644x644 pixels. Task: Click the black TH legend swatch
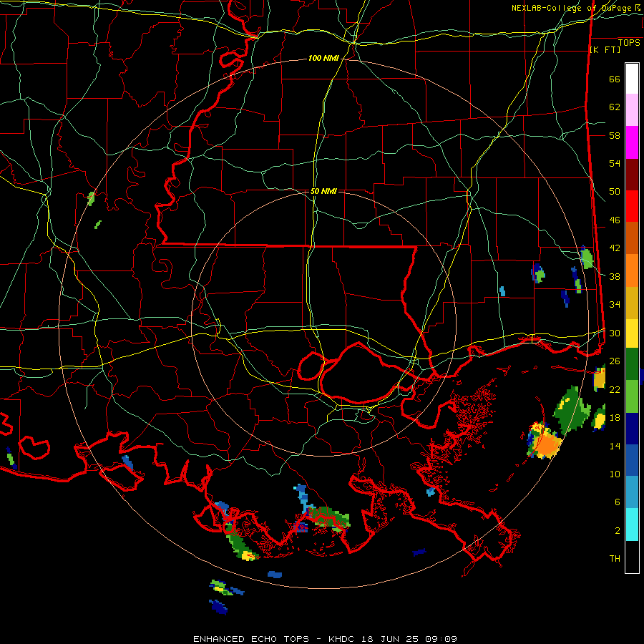(x=632, y=557)
